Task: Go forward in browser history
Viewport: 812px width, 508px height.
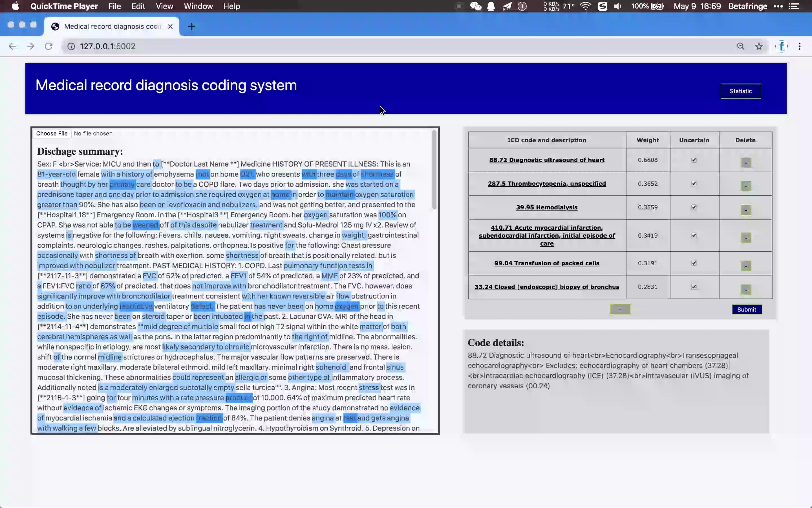Action: 30,46
